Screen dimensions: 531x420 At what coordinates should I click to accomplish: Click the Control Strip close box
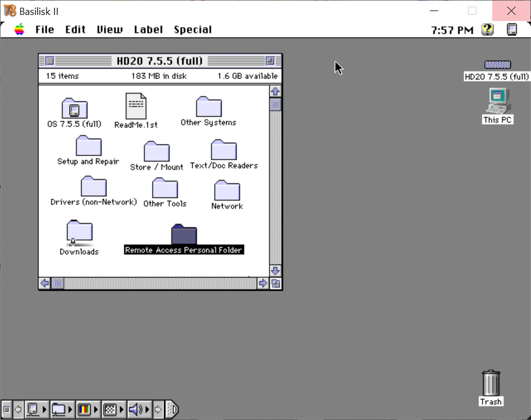click(7, 410)
